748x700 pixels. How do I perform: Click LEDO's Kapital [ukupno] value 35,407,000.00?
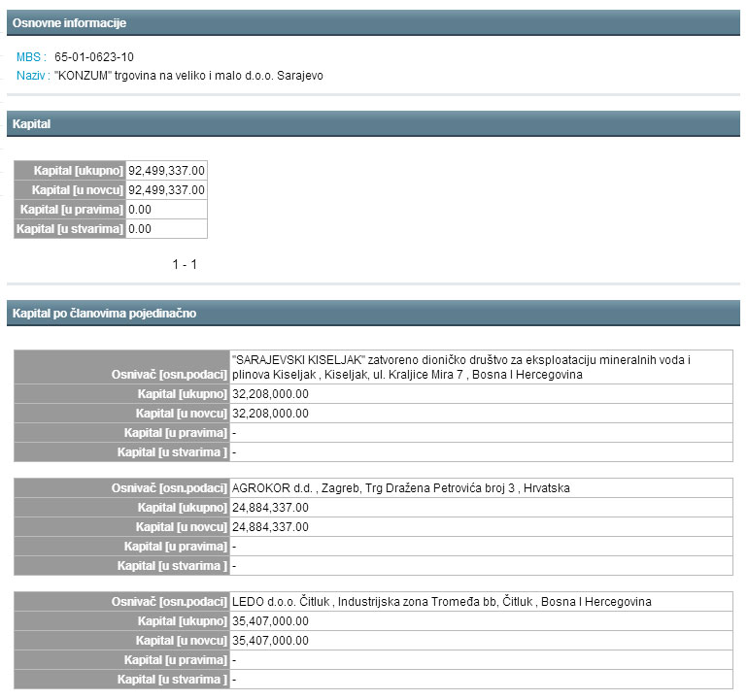click(271, 621)
